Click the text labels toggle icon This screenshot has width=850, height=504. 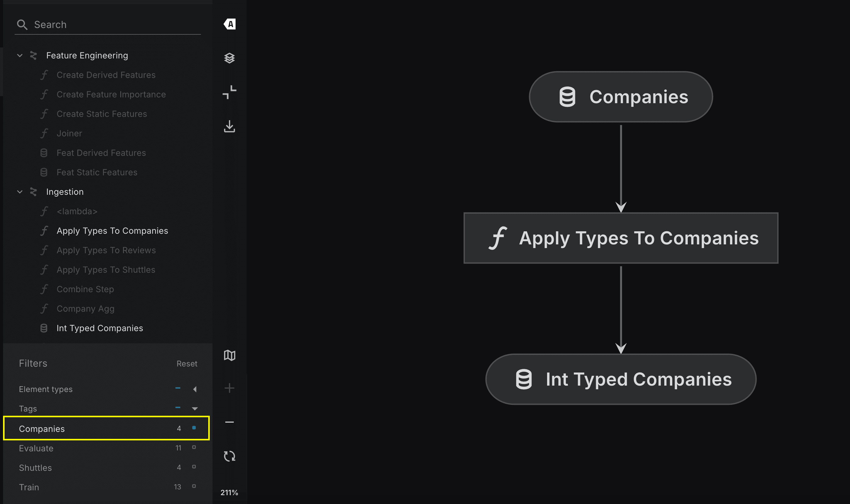coord(230,24)
